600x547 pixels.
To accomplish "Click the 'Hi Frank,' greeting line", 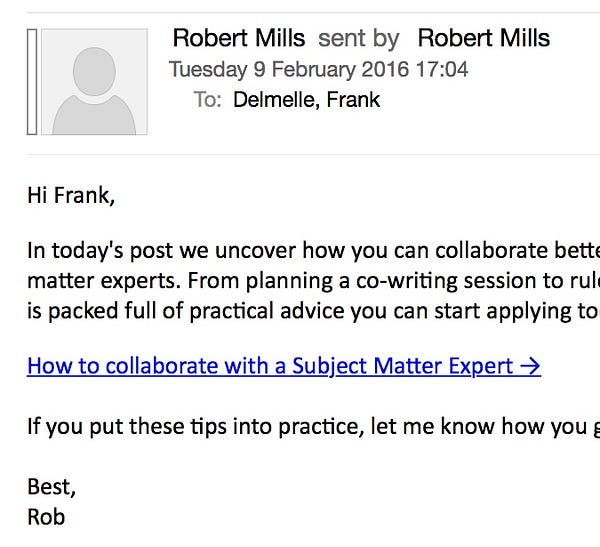I will coord(71,196).
